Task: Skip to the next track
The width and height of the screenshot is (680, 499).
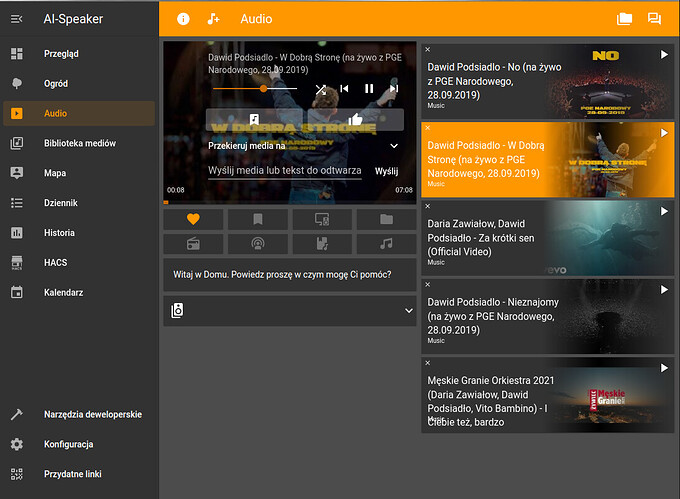Action: pyautogui.click(x=394, y=89)
